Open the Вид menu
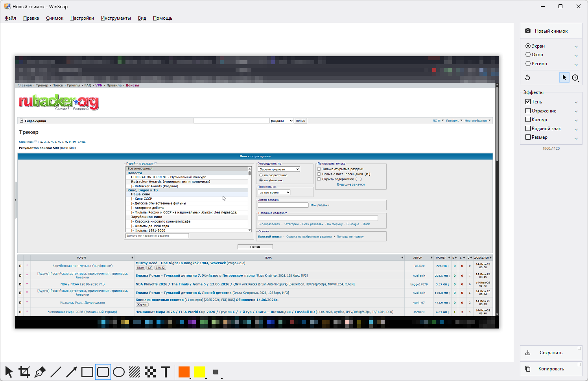The image size is (588, 381). coord(142,18)
